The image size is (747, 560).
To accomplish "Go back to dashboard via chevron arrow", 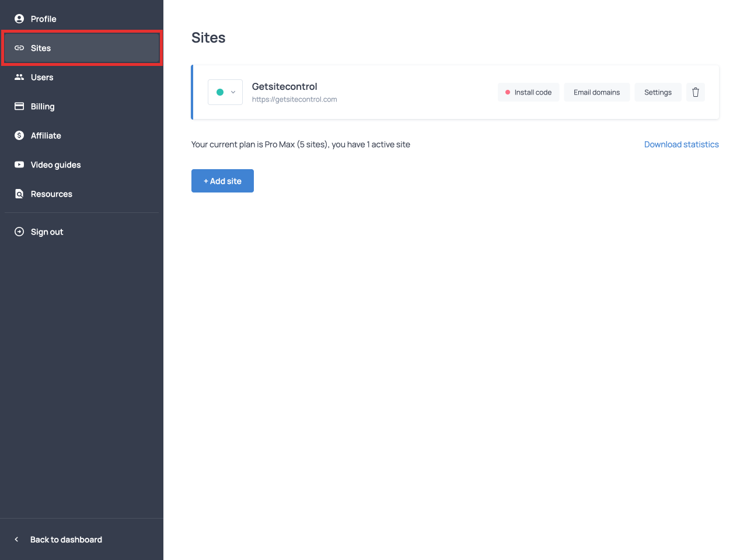I will coord(16,540).
